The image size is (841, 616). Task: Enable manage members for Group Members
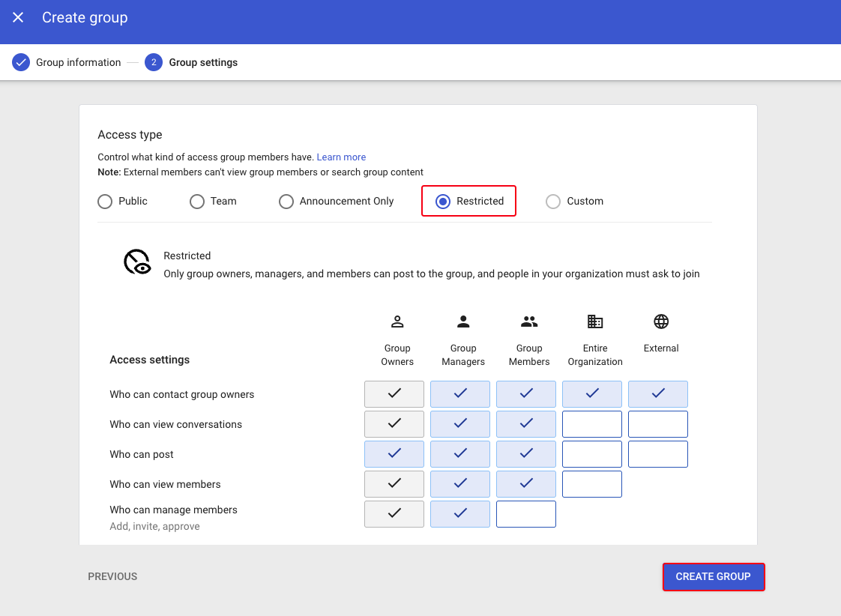tap(526, 514)
